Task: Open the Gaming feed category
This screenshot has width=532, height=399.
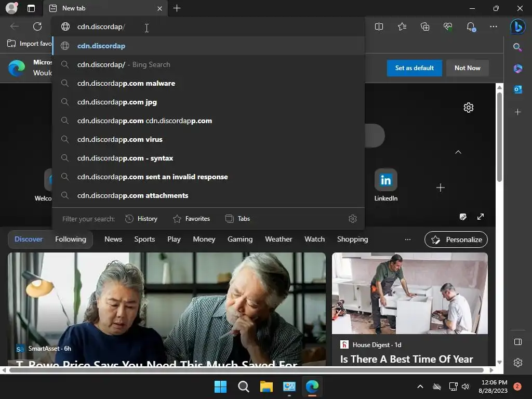Action: tap(240, 239)
